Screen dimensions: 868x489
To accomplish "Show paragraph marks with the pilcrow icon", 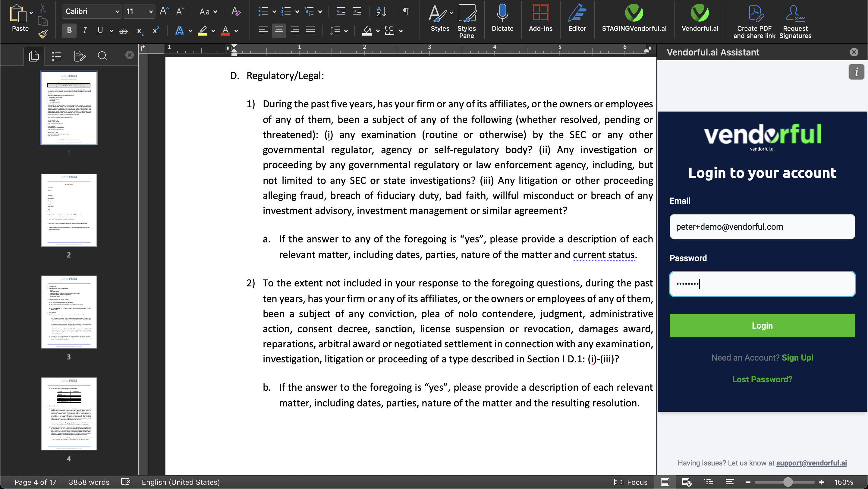I will (x=406, y=12).
